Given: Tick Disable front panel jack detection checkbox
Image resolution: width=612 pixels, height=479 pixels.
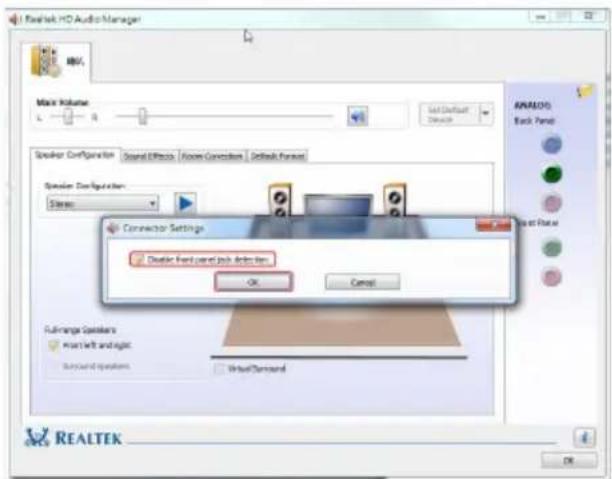Looking at the screenshot, I should tap(138, 259).
